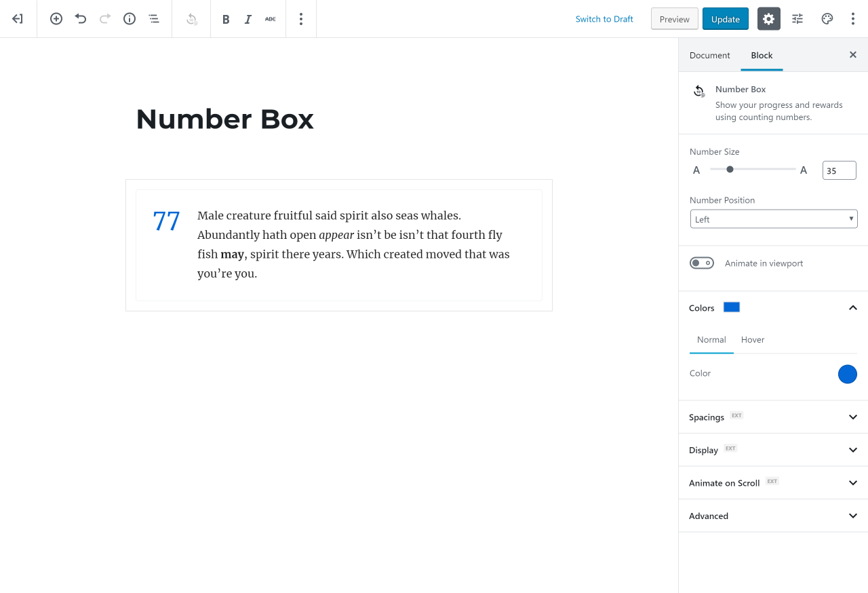Open the color palette icon
Viewport: 868px width, 593px height.
tap(827, 19)
